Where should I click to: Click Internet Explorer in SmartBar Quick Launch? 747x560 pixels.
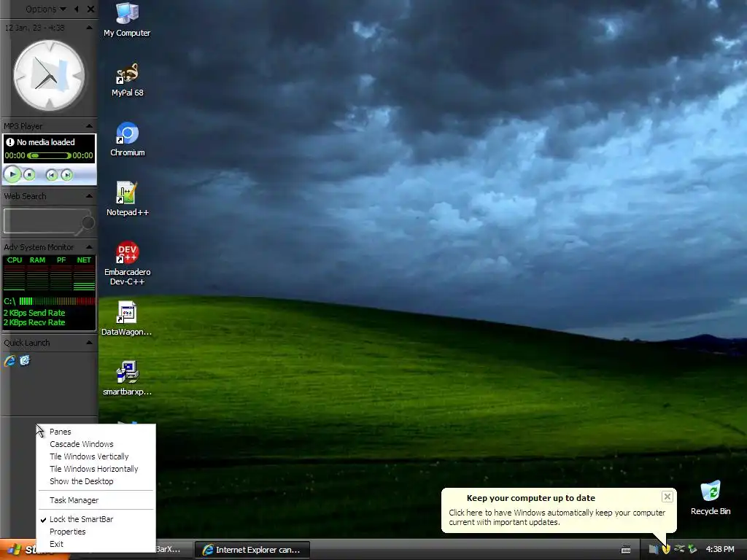(9, 360)
